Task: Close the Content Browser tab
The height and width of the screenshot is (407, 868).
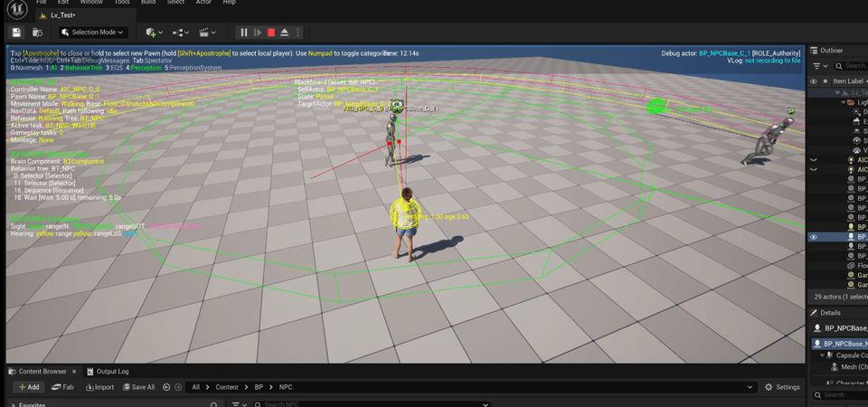Action: (x=74, y=372)
